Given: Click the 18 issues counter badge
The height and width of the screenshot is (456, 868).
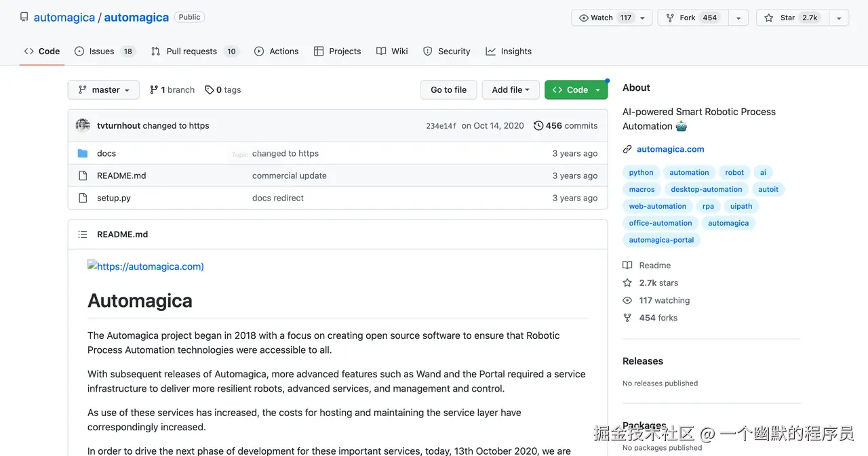Looking at the screenshot, I should click(127, 51).
